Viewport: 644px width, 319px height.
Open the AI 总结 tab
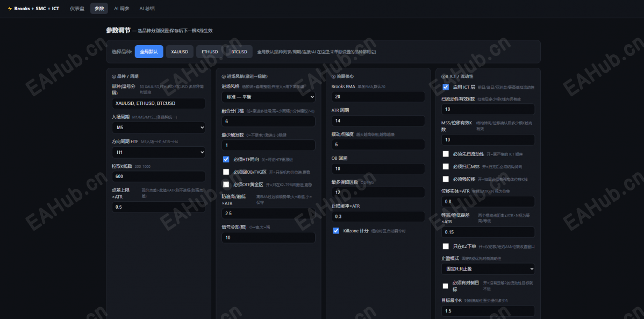[147, 8]
